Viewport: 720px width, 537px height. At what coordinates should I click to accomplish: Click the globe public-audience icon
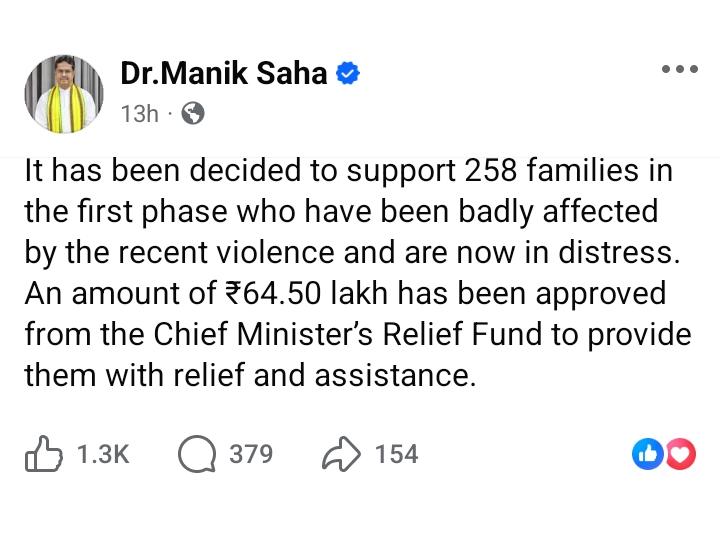(194, 113)
